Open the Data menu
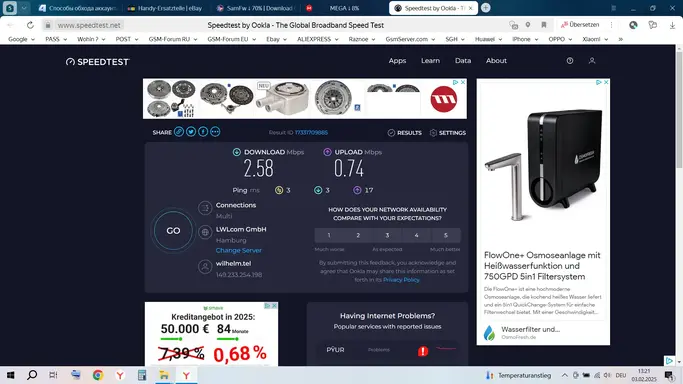 (463, 61)
